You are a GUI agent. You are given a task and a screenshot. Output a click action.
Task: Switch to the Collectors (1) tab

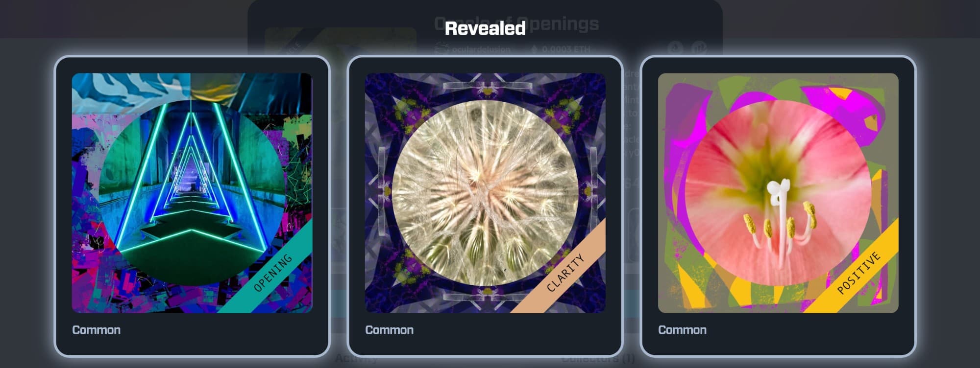tap(598, 359)
